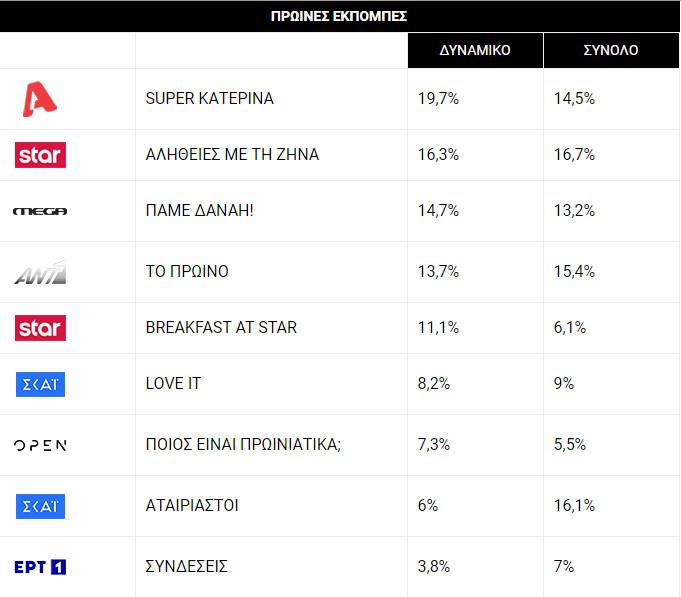Click the ΣΚΑΪ logo next to LOVE IT
The image size is (681, 597).
[x=40, y=384]
